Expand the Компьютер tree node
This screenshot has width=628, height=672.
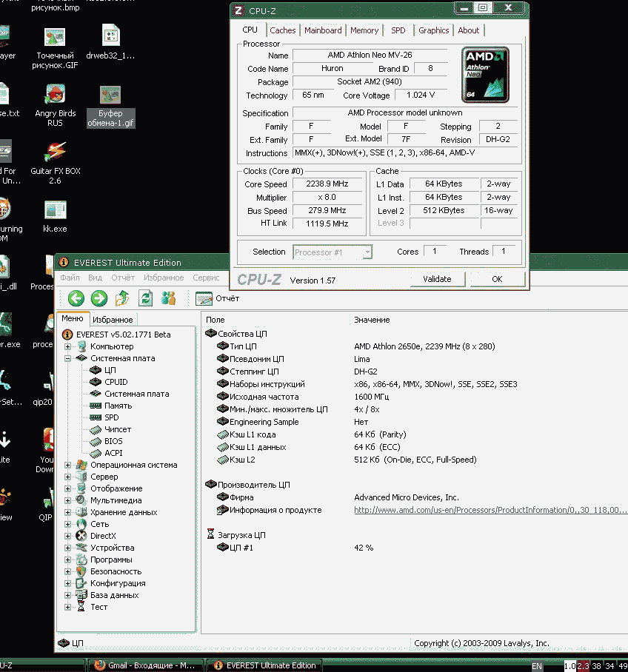pyautogui.click(x=68, y=346)
